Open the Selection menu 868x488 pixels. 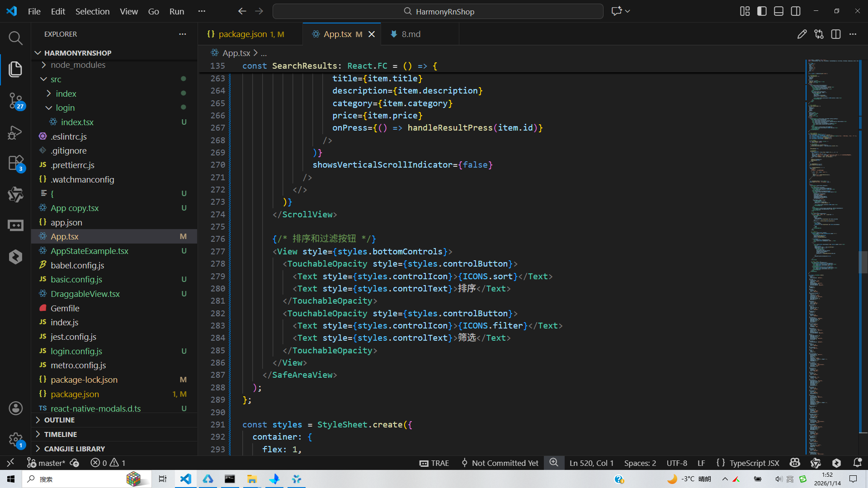[x=92, y=11]
